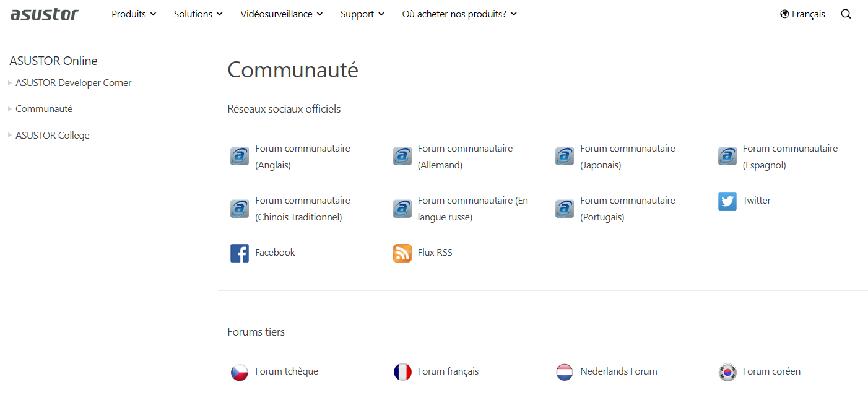Visit the Forum communautaire (Japonais) link

point(627,157)
